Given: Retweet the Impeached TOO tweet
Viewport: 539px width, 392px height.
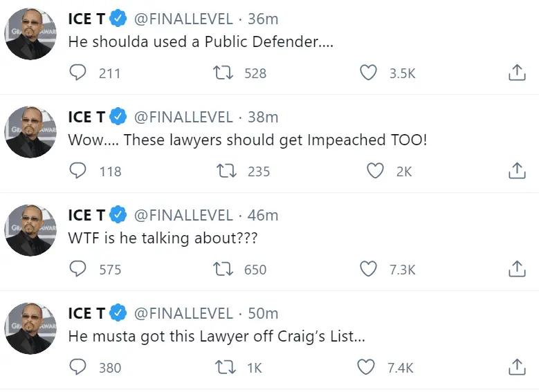Looking at the screenshot, I should [226, 171].
